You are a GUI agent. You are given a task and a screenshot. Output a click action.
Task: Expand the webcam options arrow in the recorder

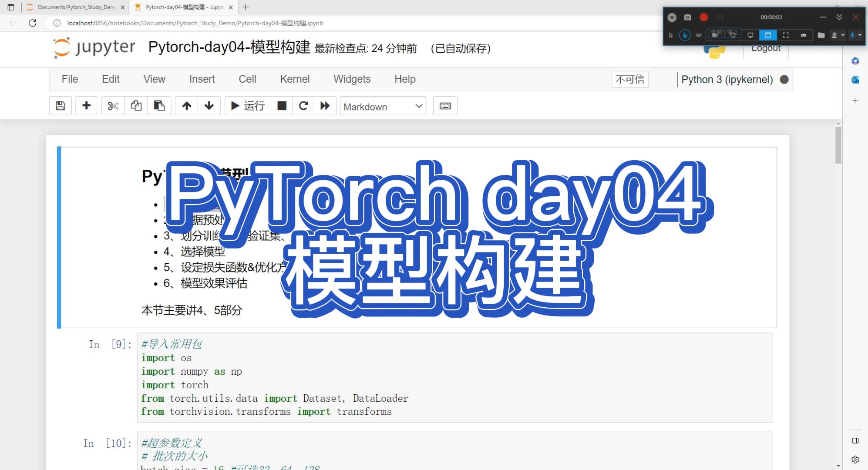(x=843, y=35)
